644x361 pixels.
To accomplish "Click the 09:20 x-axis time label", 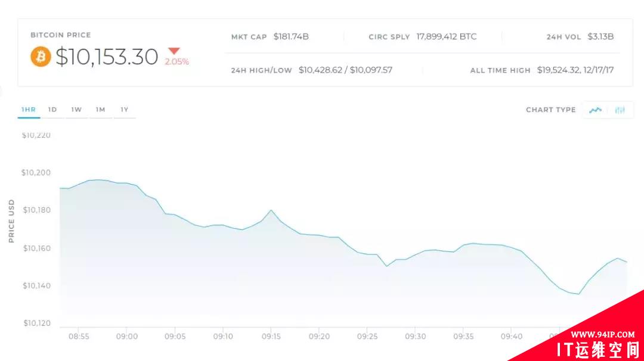I will [319, 337].
